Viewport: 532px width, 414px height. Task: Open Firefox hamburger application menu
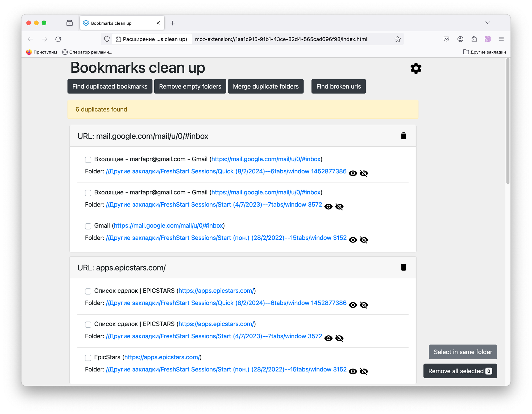pos(501,39)
